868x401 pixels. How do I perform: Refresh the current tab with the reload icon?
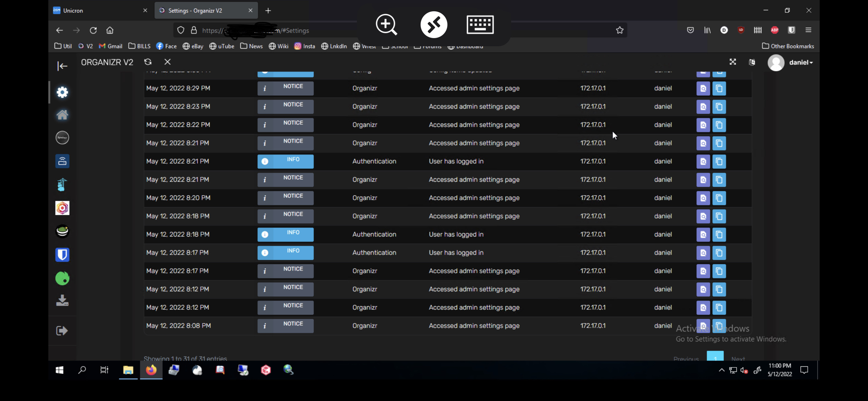(x=93, y=30)
